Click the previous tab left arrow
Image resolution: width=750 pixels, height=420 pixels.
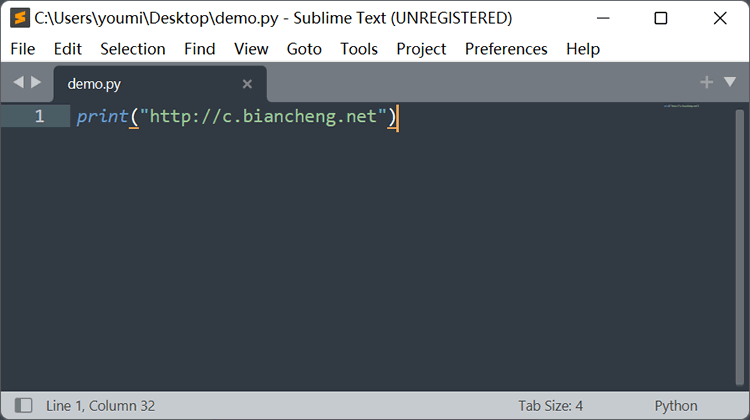[18, 82]
